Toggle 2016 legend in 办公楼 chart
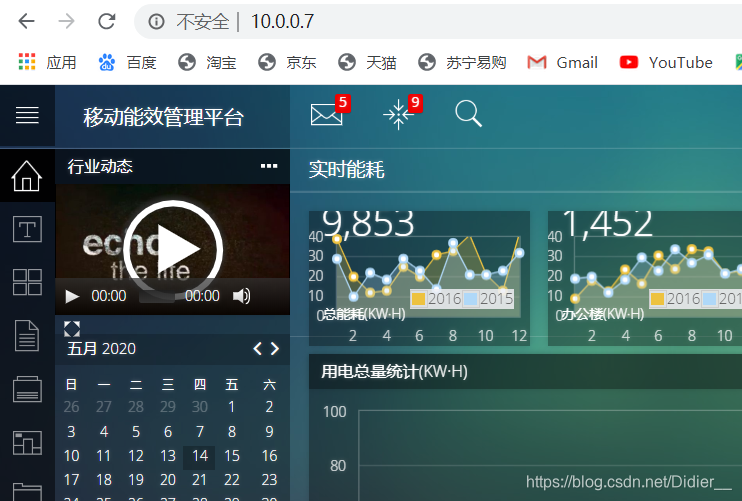The height and width of the screenshot is (501, 742). click(675, 299)
